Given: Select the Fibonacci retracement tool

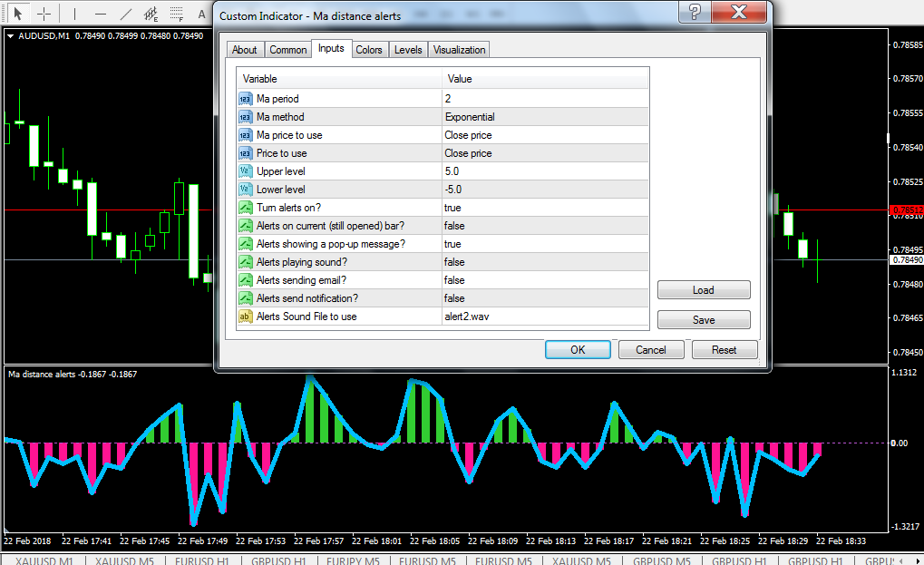Looking at the screenshot, I should [x=177, y=14].
